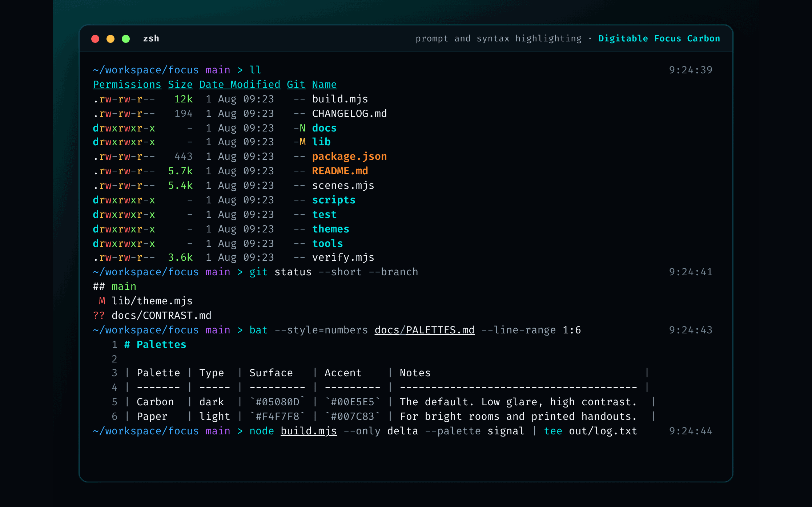Select the scripts directory name
Viewport: 812px width, 507px height.
(334, 200)
